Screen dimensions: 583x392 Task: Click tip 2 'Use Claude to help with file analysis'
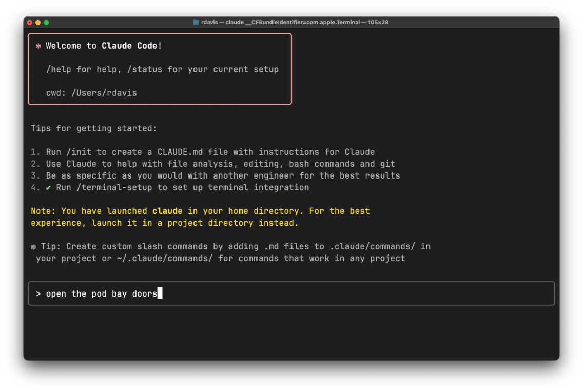click(x=221, y=164)
